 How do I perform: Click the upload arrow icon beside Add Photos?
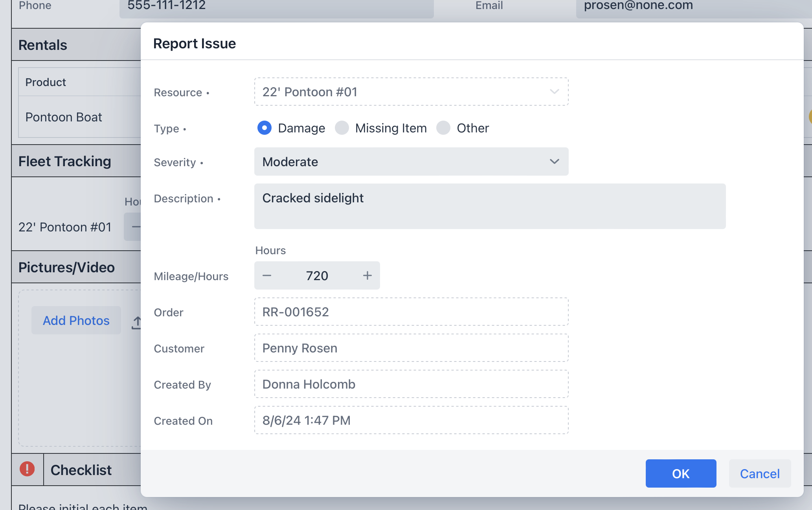[136, 323]
